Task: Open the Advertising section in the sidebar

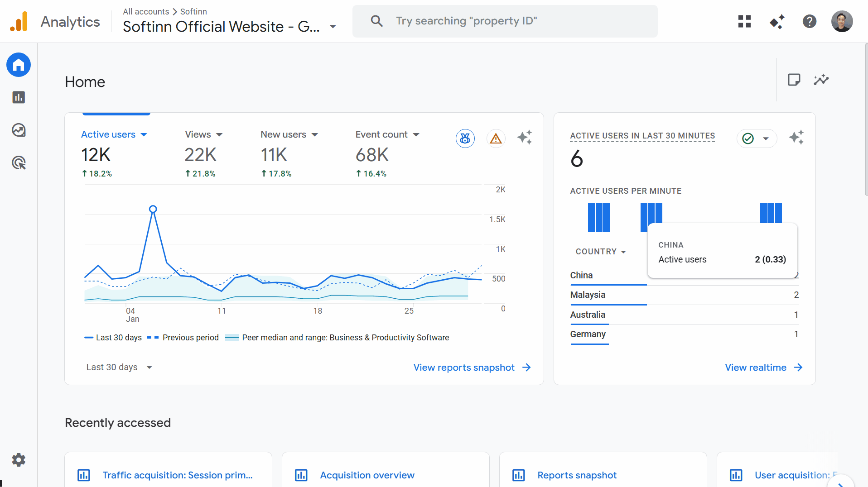Action: point(18,163)
